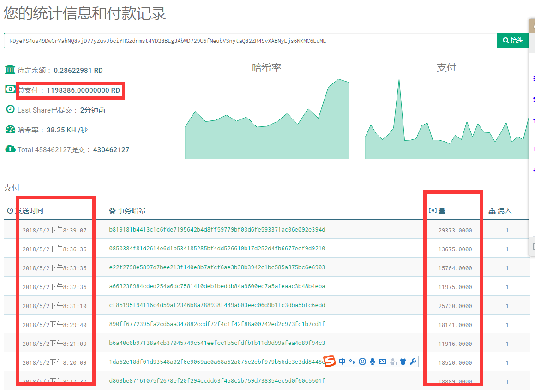Viewport: 535px width, 392px height.
Task: Open transaction hash b6a40c0b97138a4c
Action: (217, 343)
